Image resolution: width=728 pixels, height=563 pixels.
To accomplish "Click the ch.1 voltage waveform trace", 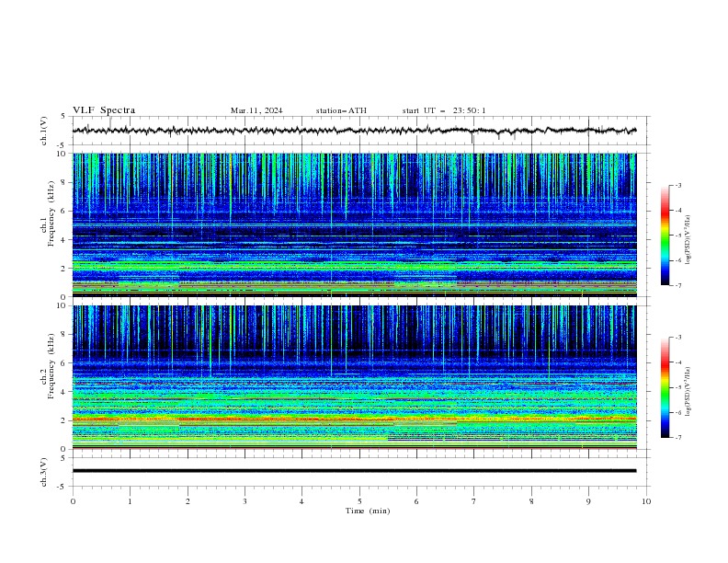I will point(354,131).
